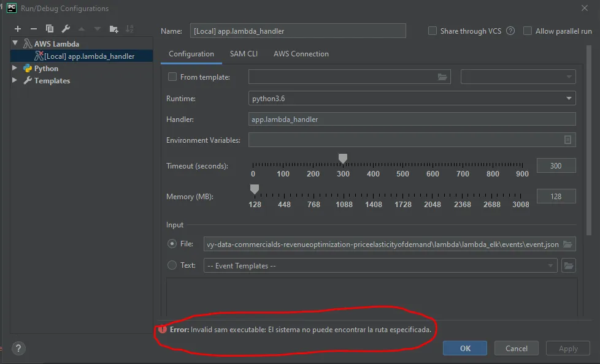Sort configurations alphabetically
This screenshot has width=600, height=364.
pyautogui.click(x=129, y=29)
